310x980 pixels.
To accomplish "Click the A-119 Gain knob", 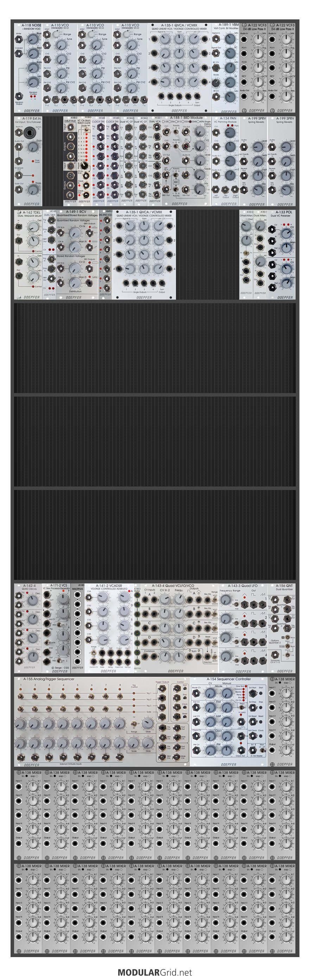I will (33, 148).
